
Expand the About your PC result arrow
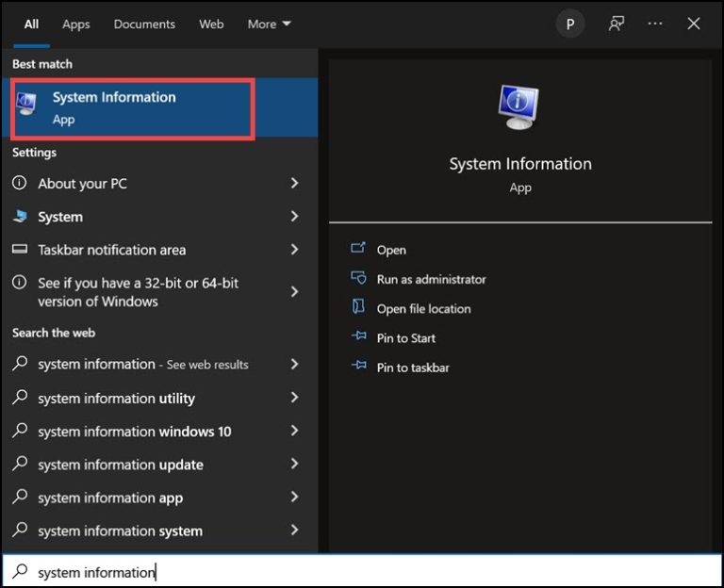[294, 184]
